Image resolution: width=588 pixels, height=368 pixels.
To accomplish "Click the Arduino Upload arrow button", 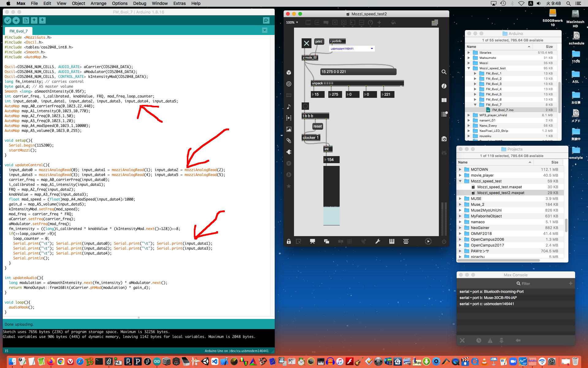I will [x=16, y=20].
